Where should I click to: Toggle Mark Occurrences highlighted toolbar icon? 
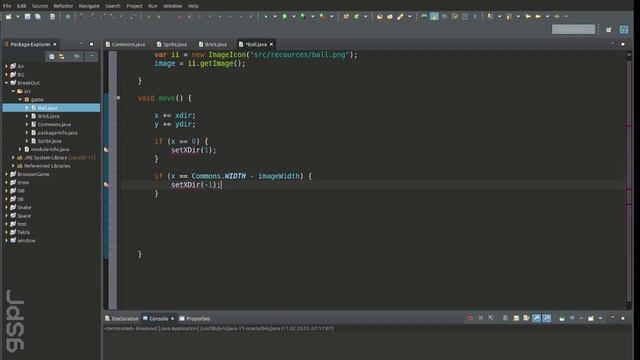[434, 17]
